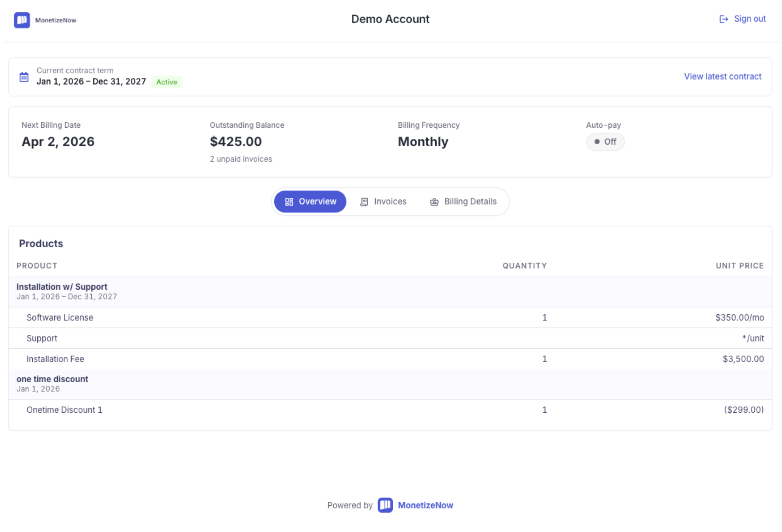This screenshot has width=782, height=532.
Task: Click the $425.00 outstanding balance
Action: 236,141
